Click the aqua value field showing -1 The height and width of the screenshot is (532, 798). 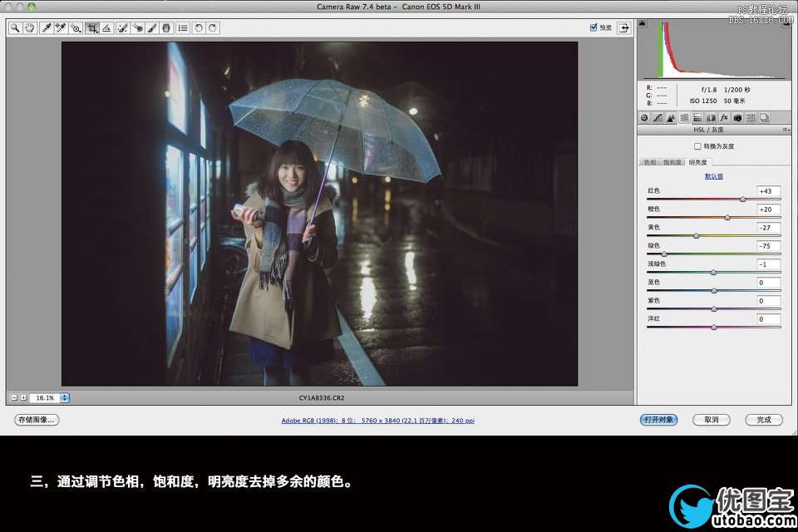pyautogui.click(x=768, y=264)
